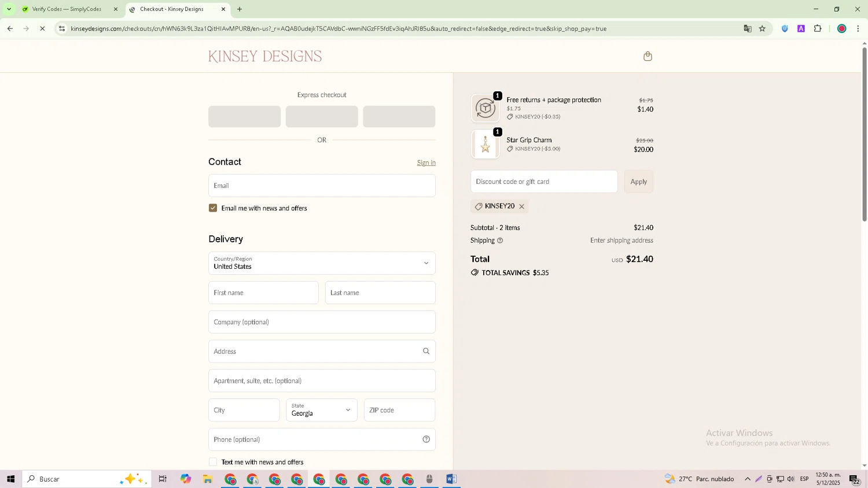Open the Google Translate icon in address bar

coord(748,28)
